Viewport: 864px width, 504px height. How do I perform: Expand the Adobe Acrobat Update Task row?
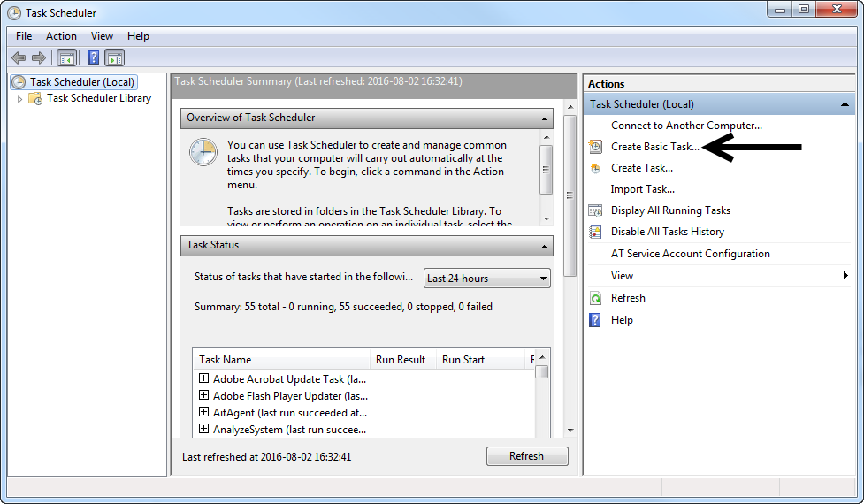(x=204, y=378)
